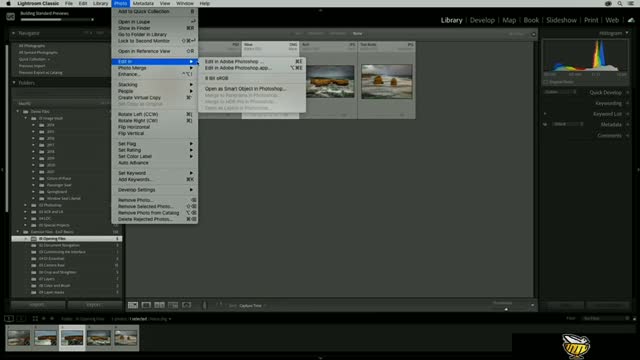Select the Two Rocks grid thumbnail
Screen dimensions: 640x360
[x=387, y=82]
